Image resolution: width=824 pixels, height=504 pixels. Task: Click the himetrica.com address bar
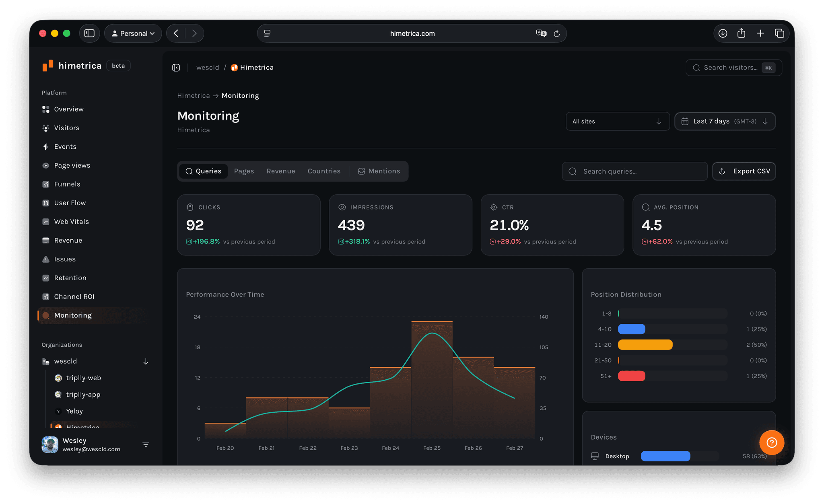[x=412, y=33]
